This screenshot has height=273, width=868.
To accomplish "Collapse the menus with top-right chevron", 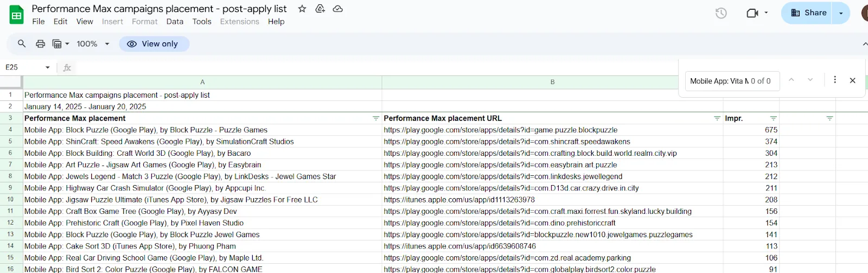I will (864, 44).
